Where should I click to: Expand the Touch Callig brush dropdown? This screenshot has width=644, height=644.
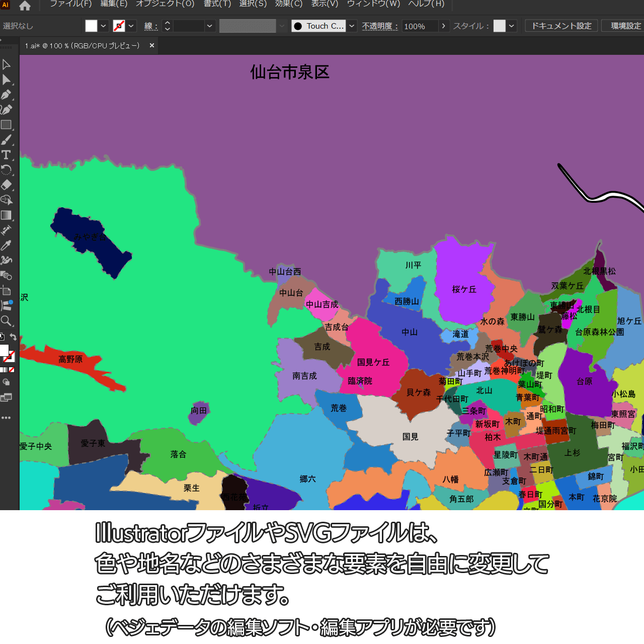(352, 26)
